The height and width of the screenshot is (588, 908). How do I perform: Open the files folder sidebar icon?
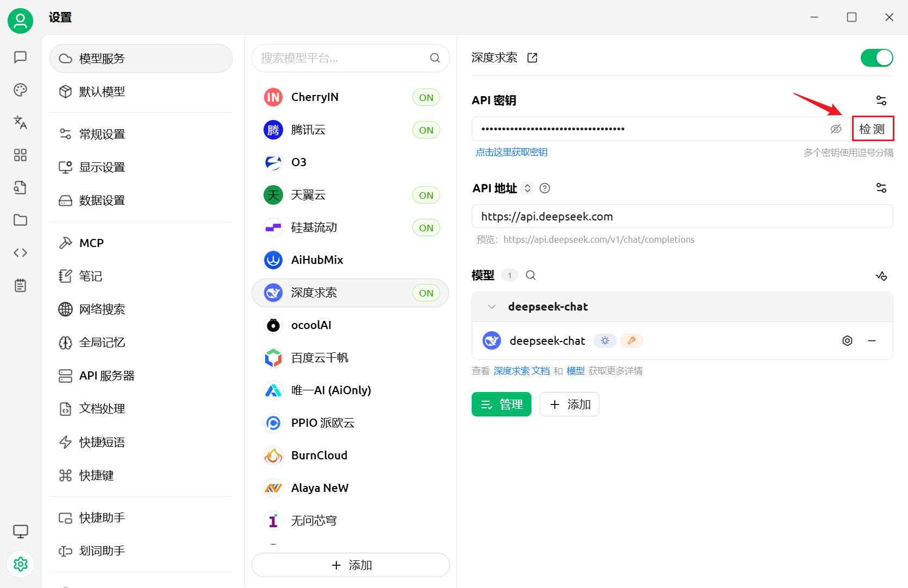[x=20, y=220]
